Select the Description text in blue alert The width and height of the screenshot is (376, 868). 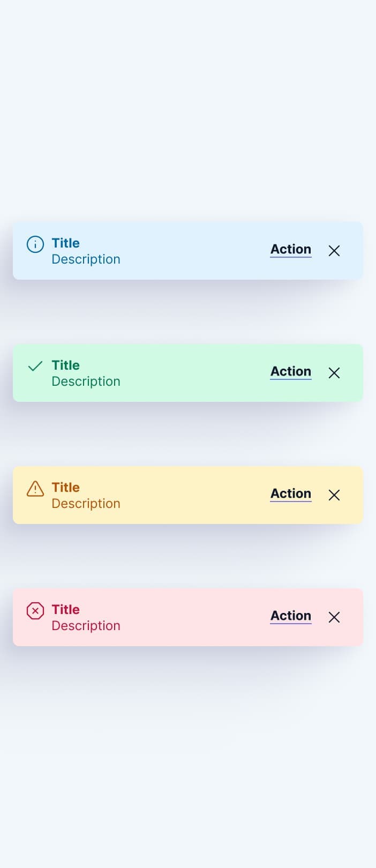86,259
